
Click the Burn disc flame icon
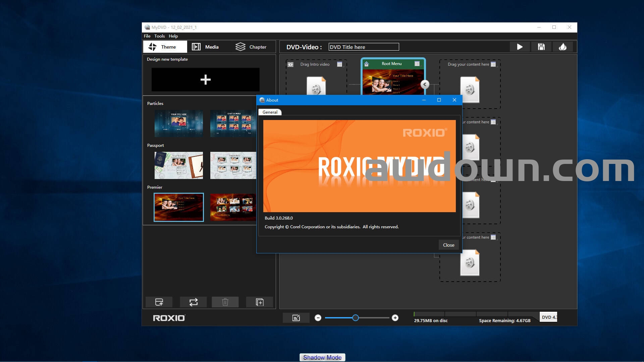[563, 47]
